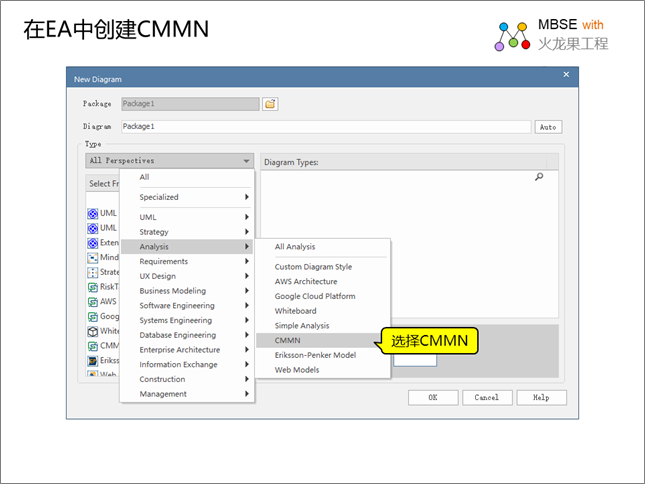Choose All in perspectives menu

coord(187,177)
